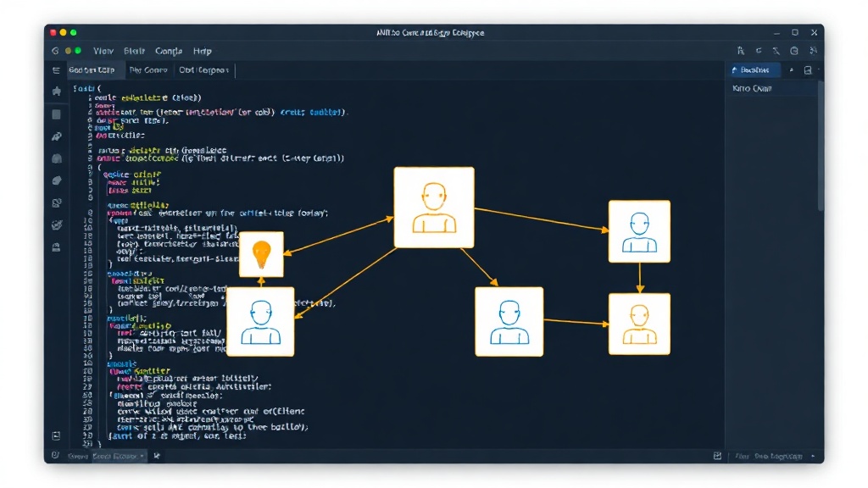Click the third sidebar icon under the square
The height and width of the screenshot is (488, 868).
pos(57,136)
